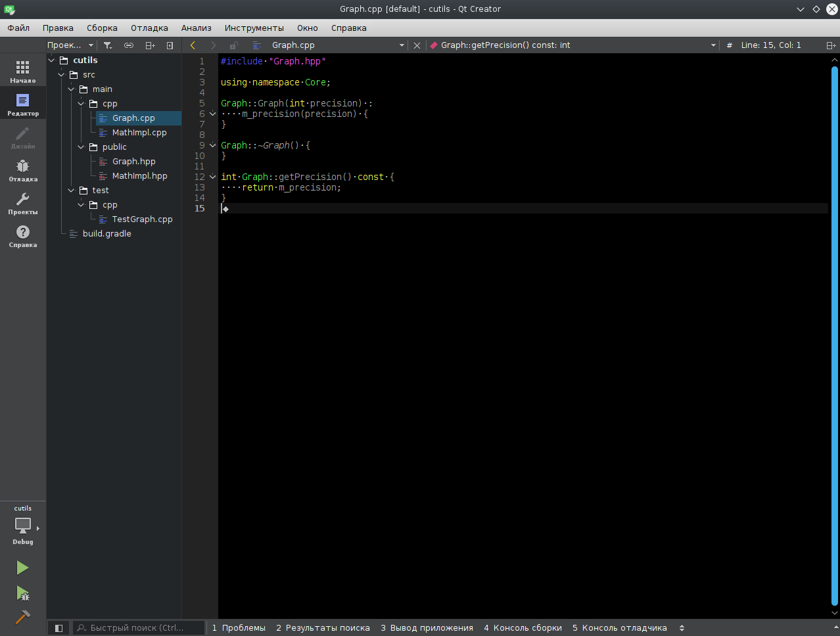Image resolution: width=840 pixels, height=636 pixels.
Task: Toggle synchronize with editor link icon
Action: click(x=129, y=45)
